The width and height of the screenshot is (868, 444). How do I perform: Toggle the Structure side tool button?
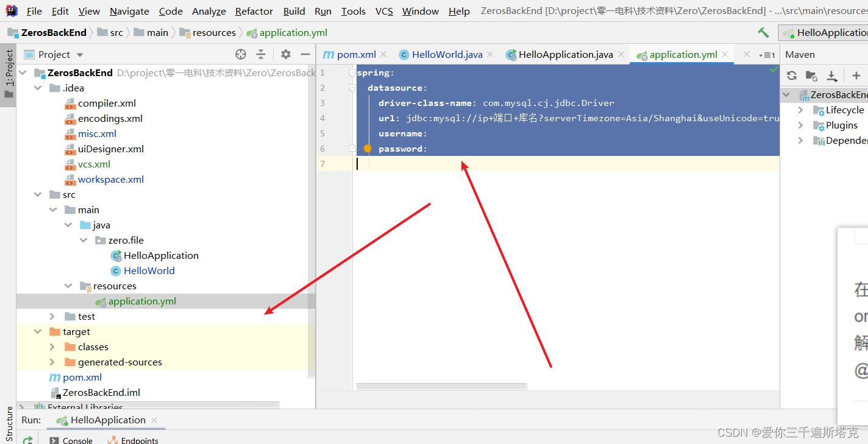(9, 423)
